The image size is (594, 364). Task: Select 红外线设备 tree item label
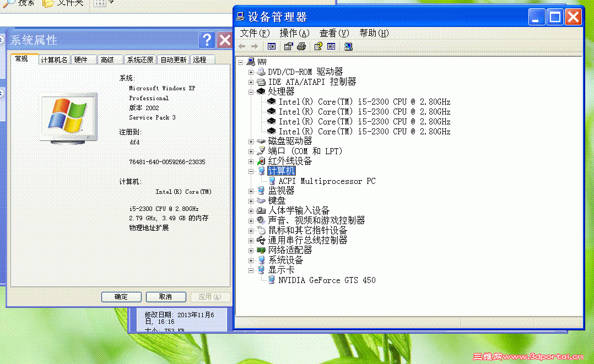[290, 161]
